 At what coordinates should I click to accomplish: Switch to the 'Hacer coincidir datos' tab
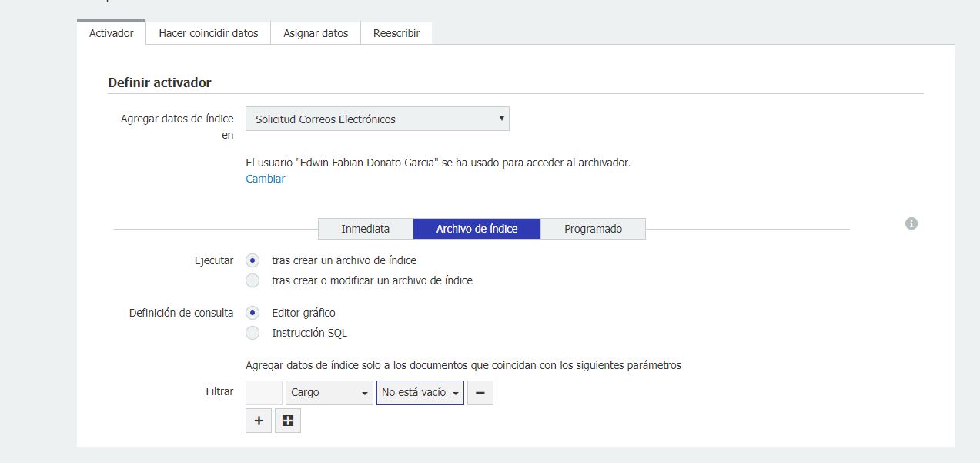pyautogui.click(x=208, y=33)
